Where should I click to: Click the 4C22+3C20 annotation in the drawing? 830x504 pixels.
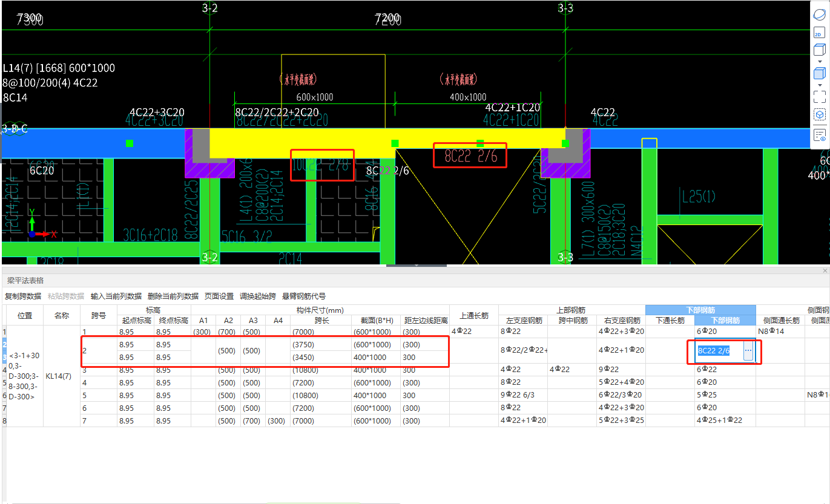click(x=157, y=113)
